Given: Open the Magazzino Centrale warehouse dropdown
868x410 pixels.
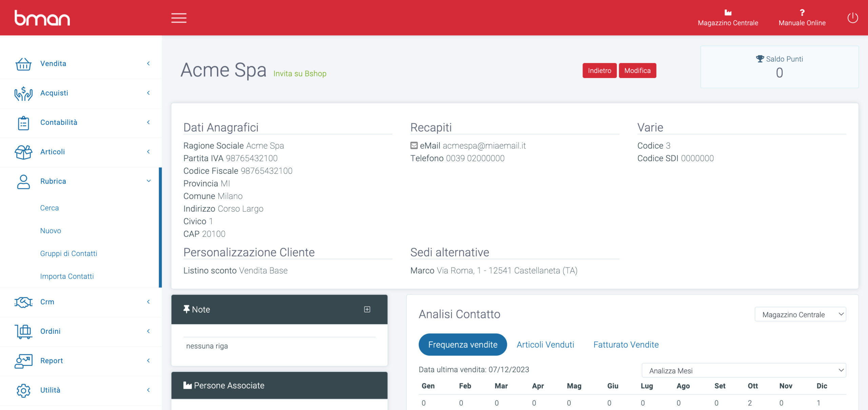Looking at the screenshot, I should tap(800, 314).
